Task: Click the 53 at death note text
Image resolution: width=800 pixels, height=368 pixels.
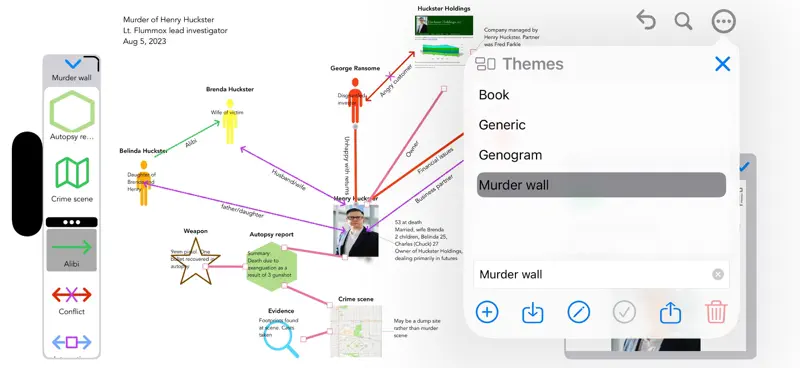Action: 429,240
